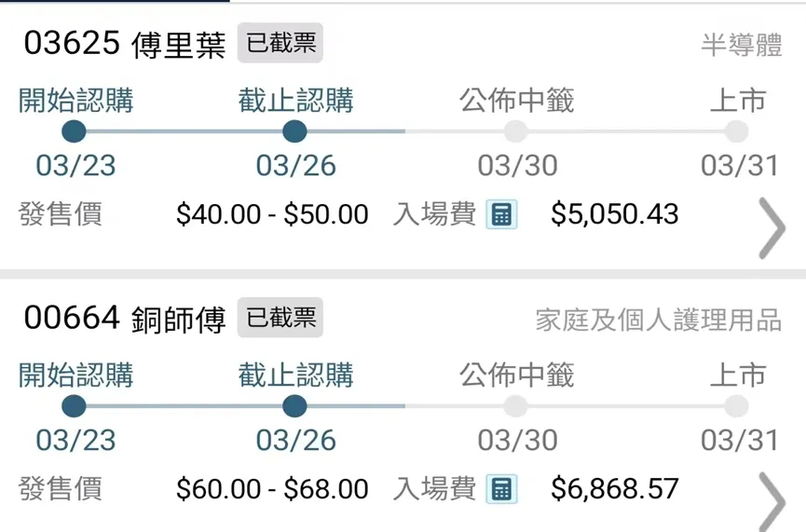Click the $60.00 - $68.00 offer price

(272, 489)
